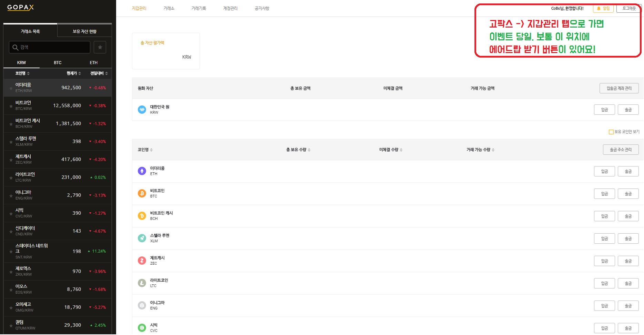The image size is (644, 335).
Task: Click 출금 for 대한민국 원 KRW
Action: pos(628,110)
